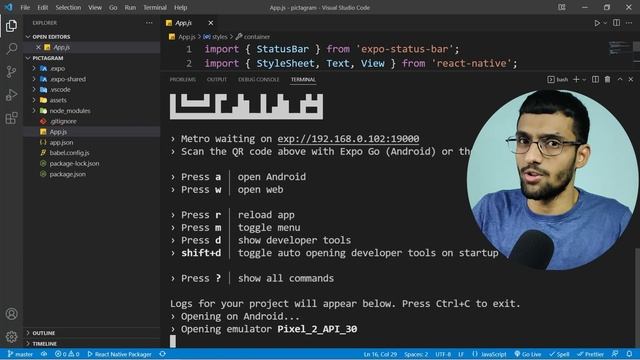Switch to the Problems tab
Image resolution: width=640 pixels, height=360 pixels.
[x=182, y=79]
